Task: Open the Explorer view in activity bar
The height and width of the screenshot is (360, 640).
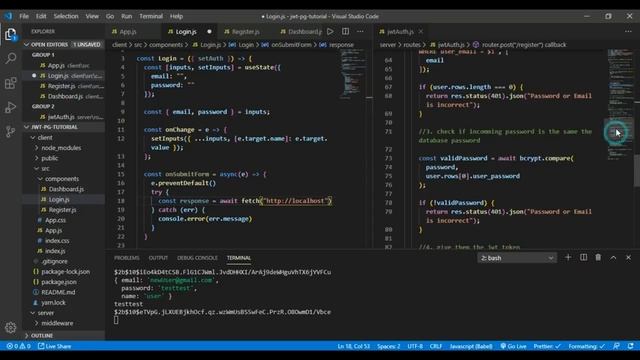Action: coord(11,34)
